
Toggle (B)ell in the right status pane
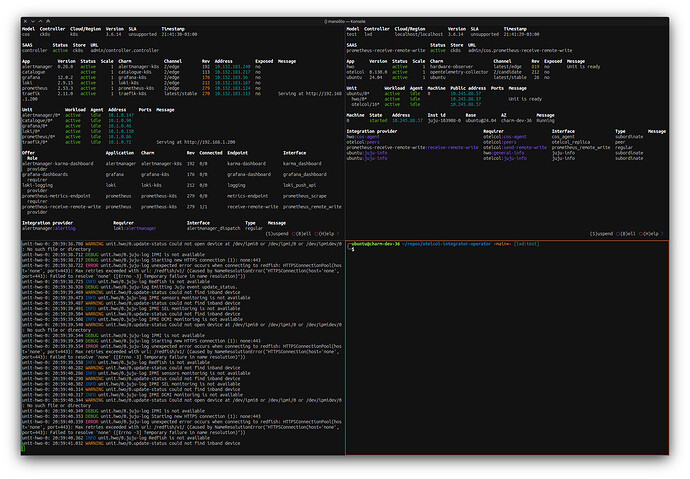coord(625,233)
